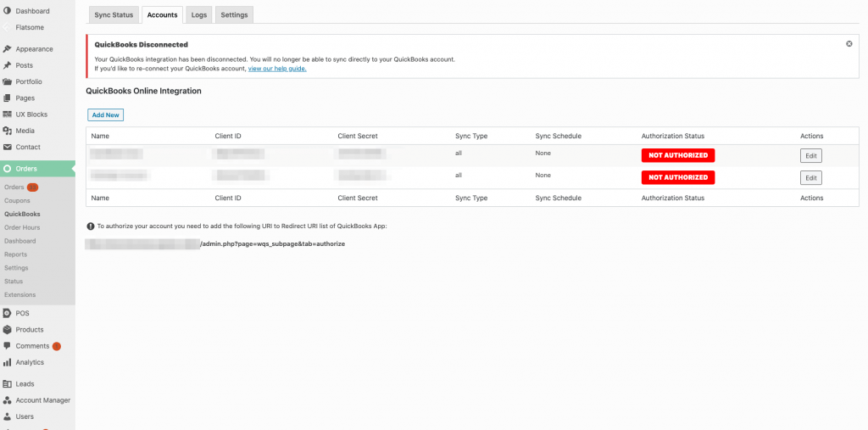Open the Contact envelope icon

(x=7, y=147)
